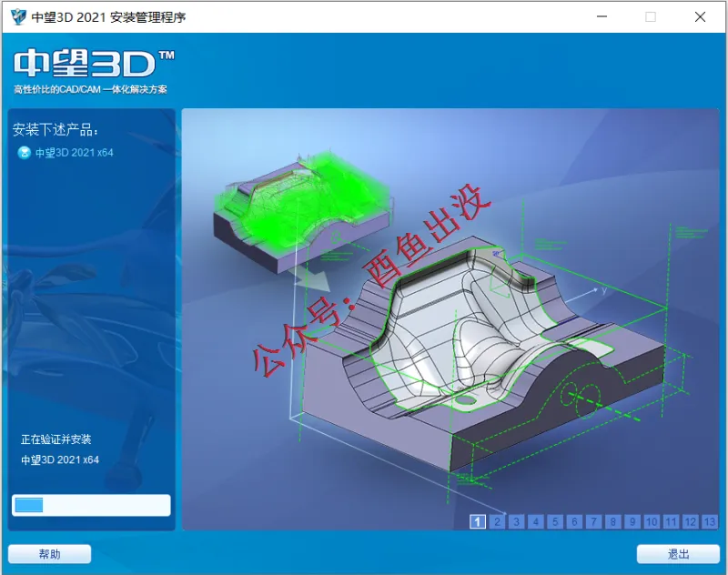Viewport: 728px width, 575px height.
Task: Switch to slide number 11
Action: click(671, 521)
